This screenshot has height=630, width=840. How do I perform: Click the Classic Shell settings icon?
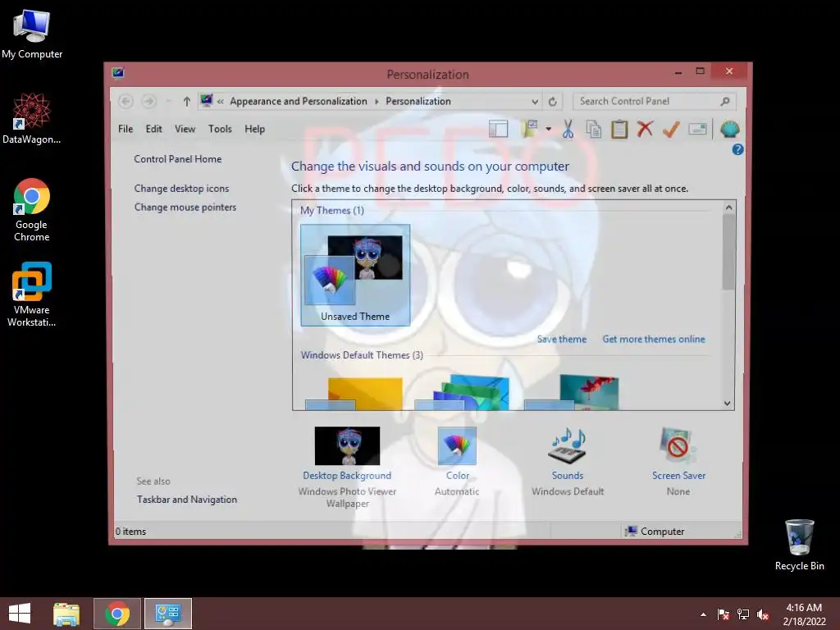point(729,129)
